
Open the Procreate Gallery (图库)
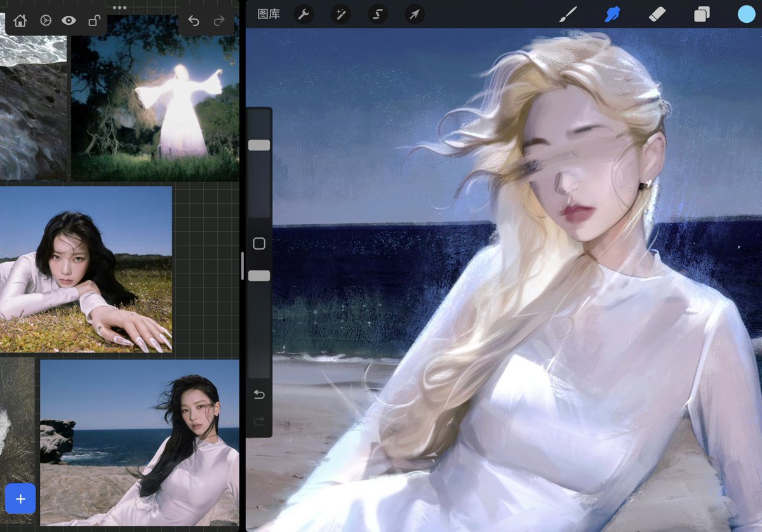(269, 14)
